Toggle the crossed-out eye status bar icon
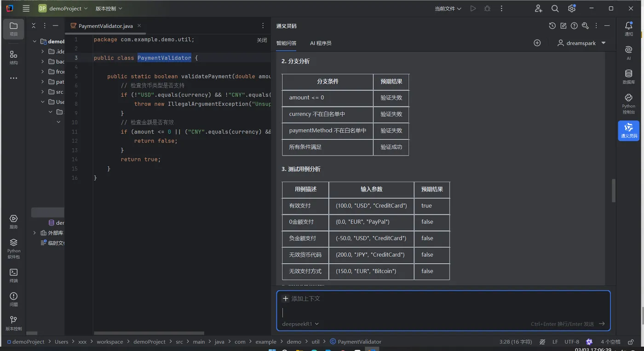 542,342
